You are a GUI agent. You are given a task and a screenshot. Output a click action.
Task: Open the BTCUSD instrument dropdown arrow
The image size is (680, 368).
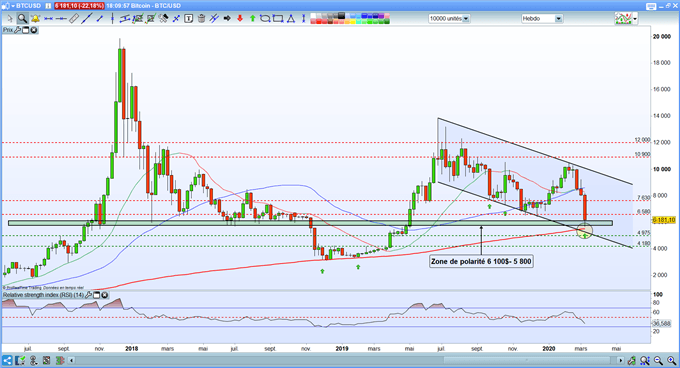(13, 6)
